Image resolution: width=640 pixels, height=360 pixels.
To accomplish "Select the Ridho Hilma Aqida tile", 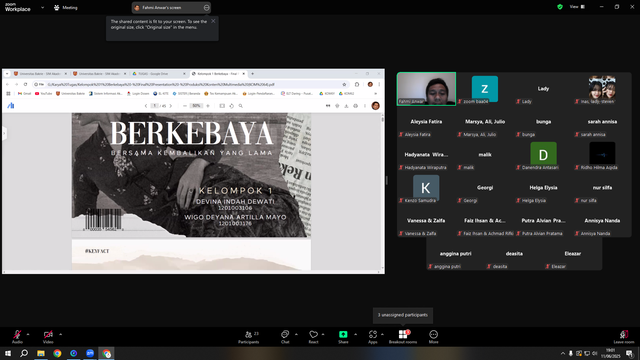I will coord(602,155).
